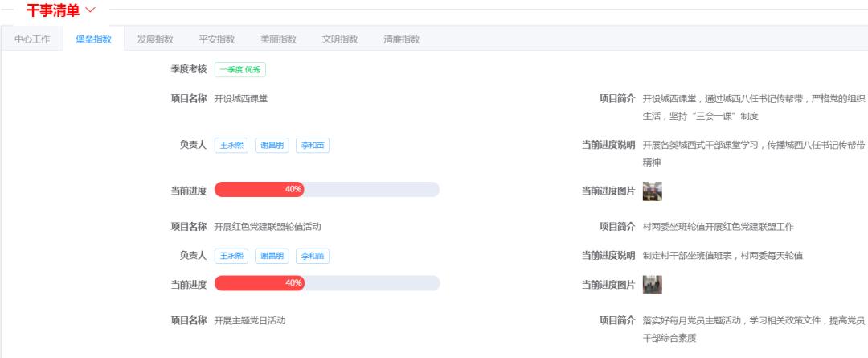Switch to 美丽指数 tab
868x358 pixels.
coord(278,39)
